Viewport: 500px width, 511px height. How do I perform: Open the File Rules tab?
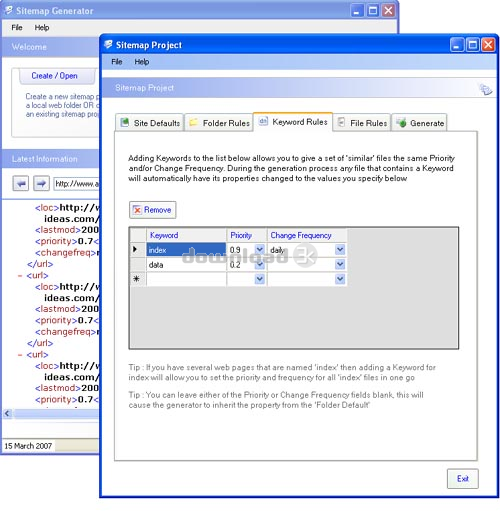pos(362,123)
